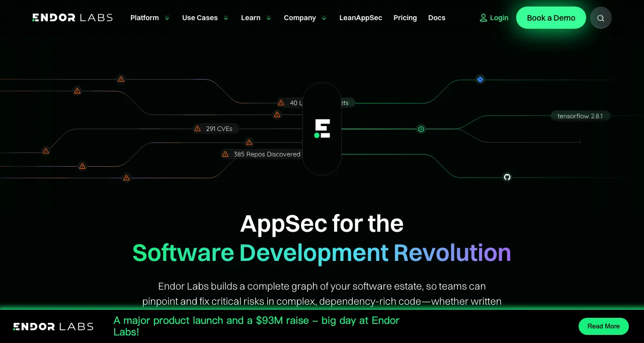Click the AppSec for the heading
Image resolution: width=644 pixels, height=343 pixels.
coord(322,224)
